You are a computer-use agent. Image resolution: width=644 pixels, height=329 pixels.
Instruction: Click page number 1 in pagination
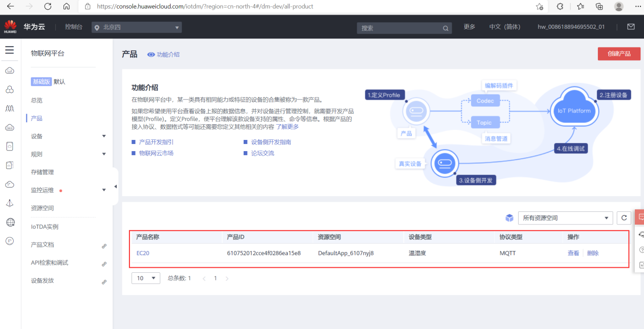pos(215,278)
